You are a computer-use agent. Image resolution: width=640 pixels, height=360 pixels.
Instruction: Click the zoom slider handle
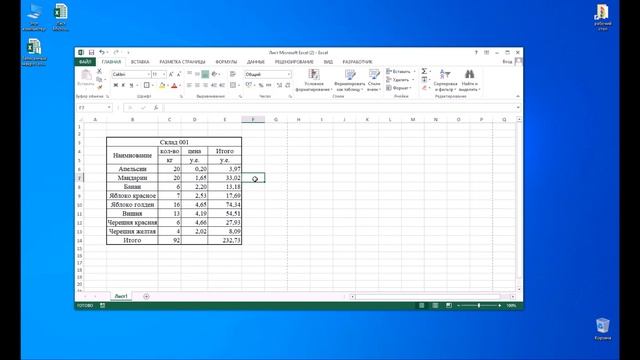(x=479, y=305)
